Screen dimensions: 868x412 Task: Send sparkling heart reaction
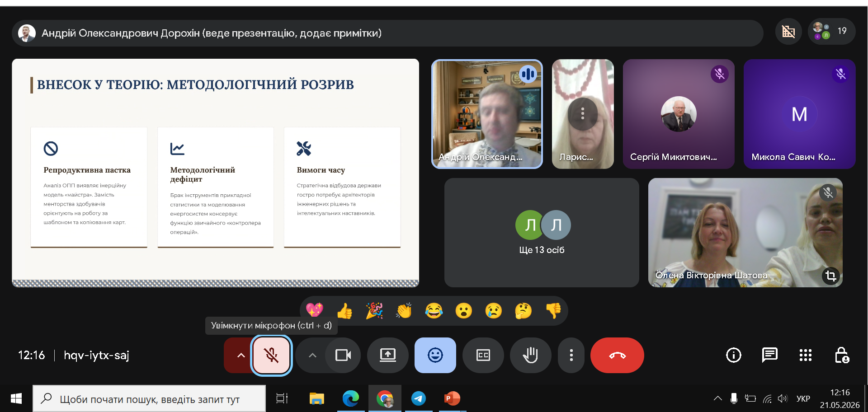click(315, 310)
